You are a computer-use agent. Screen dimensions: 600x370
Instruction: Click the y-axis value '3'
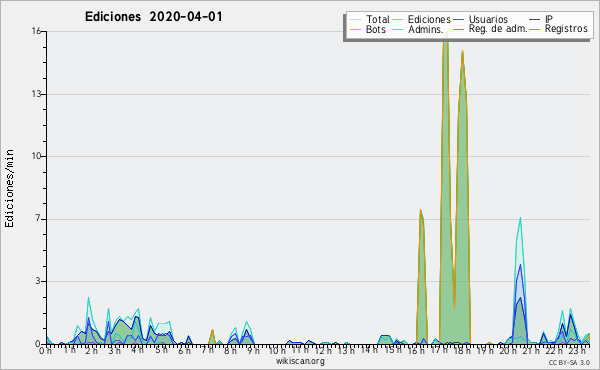pyautogui.click(x=38, y=281)
